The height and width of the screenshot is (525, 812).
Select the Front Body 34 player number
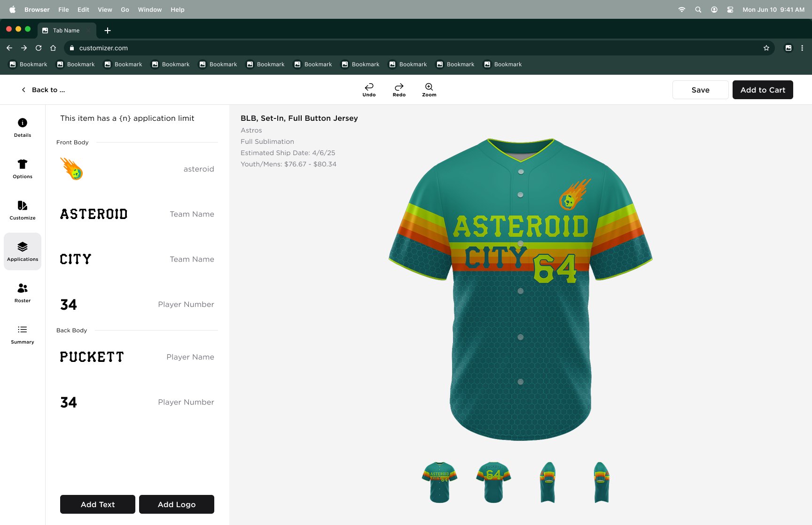point(137,304)
